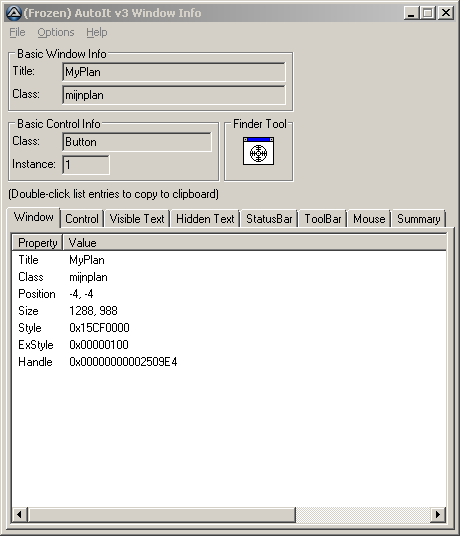Switch to the Hidden Text tab
460x536 pixels.
coord(205,219)
